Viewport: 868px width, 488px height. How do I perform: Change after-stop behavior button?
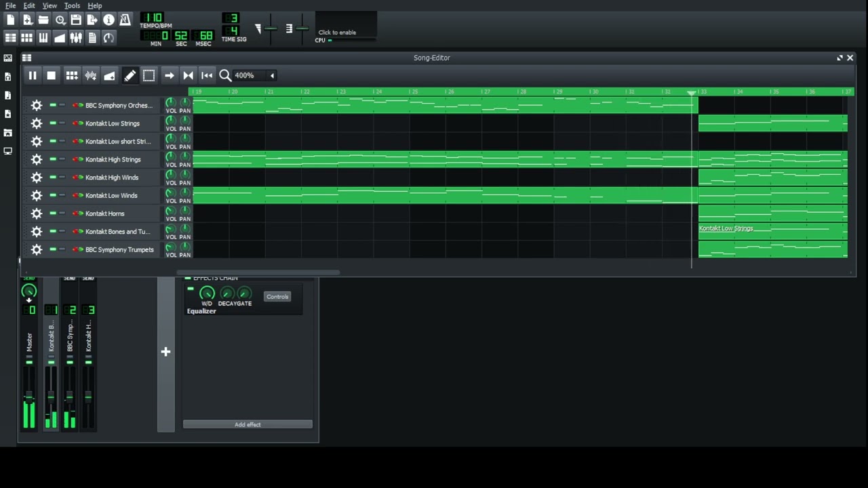coord(207,75)
